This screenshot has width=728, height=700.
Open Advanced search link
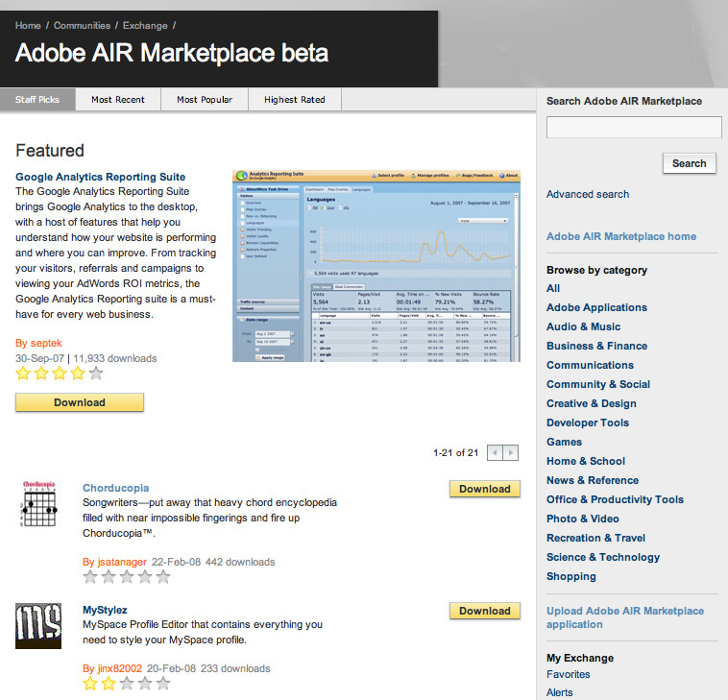point(588,194)
